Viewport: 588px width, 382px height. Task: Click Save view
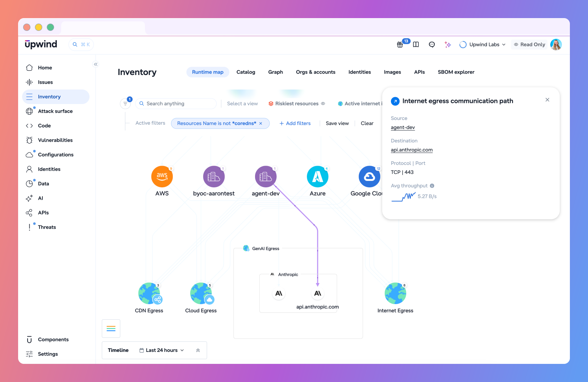point(337,123)
